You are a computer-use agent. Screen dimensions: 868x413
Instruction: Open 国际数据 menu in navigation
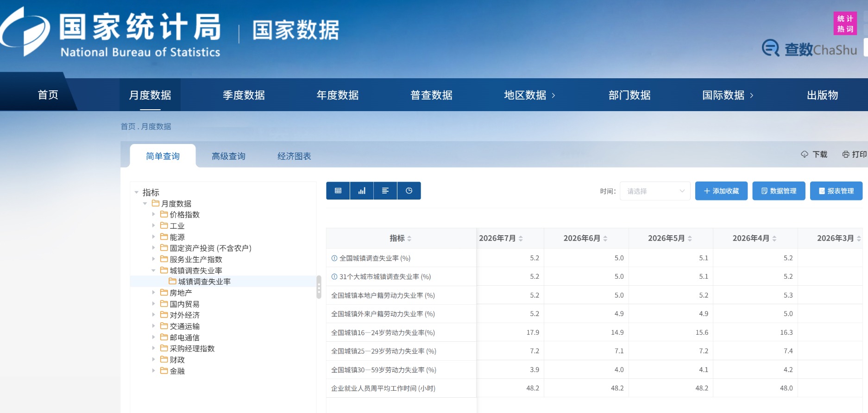728,95
